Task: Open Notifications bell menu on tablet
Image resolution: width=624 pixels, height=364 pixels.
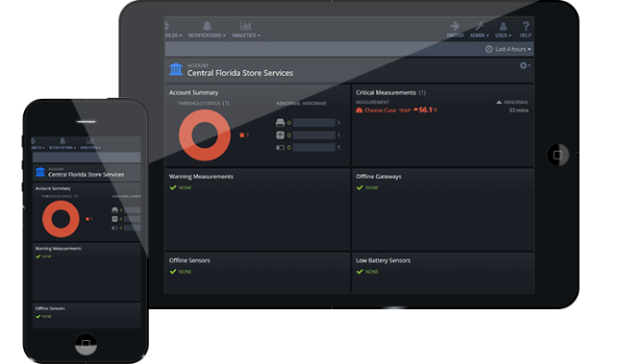Action: pos(207,30)
